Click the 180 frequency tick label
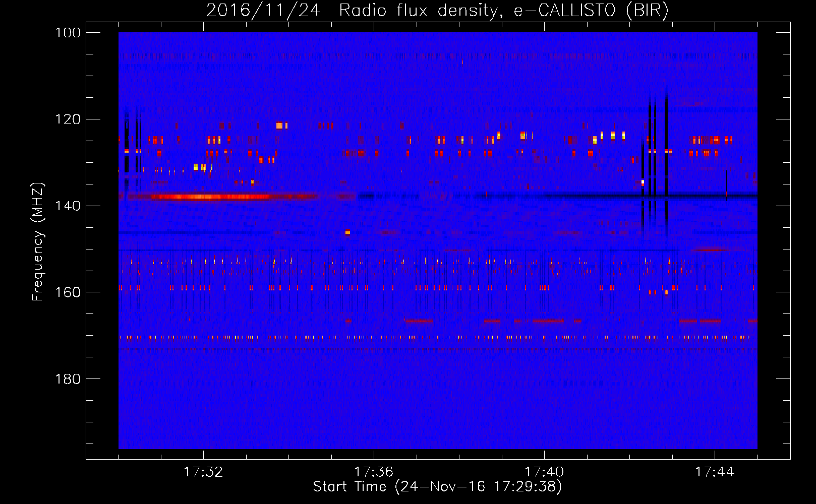This screenshot has width=816, height=504. (68, 379)
